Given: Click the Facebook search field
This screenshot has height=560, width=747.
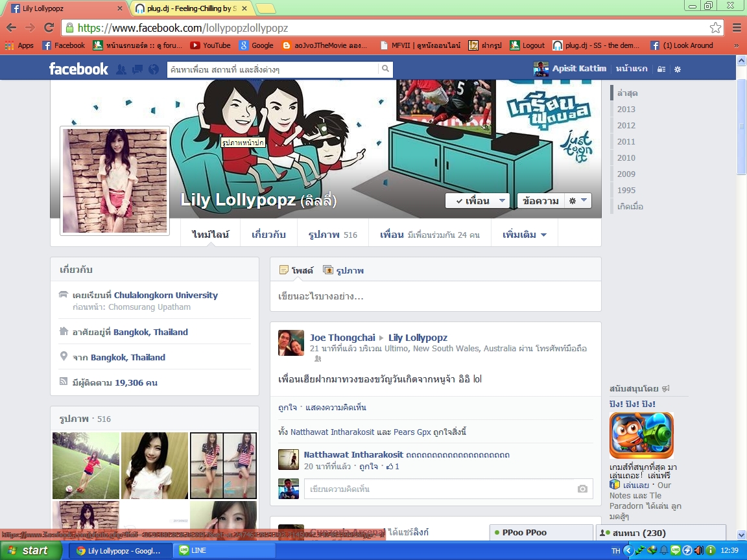Looking at the screenshot, I should tap(272, 69).
